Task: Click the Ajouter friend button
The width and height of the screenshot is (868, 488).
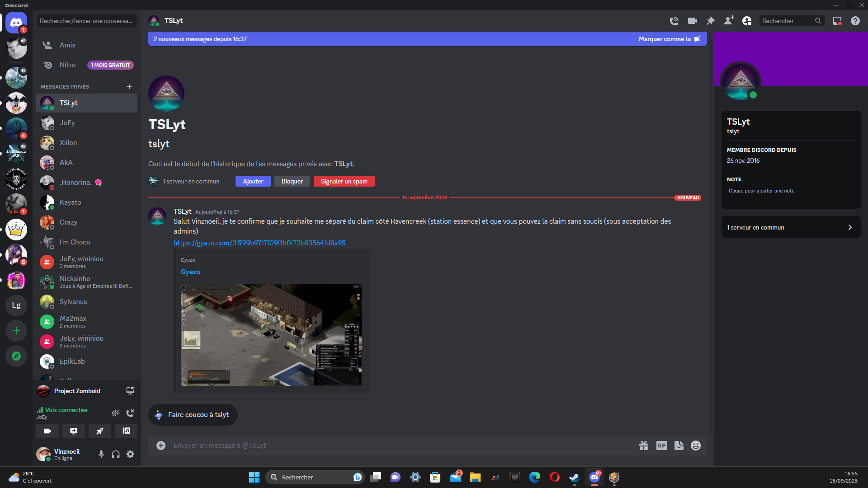Action: click(253, 181)
